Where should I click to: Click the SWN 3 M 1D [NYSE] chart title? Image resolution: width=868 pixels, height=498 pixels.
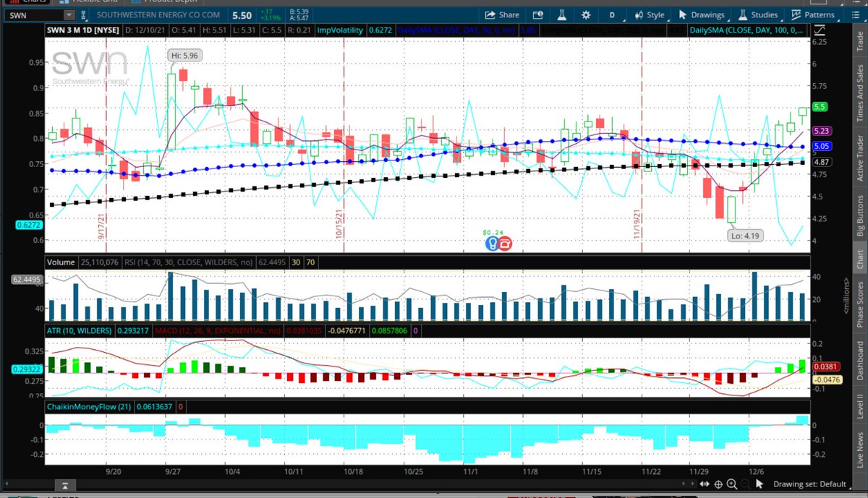point(84,30)
